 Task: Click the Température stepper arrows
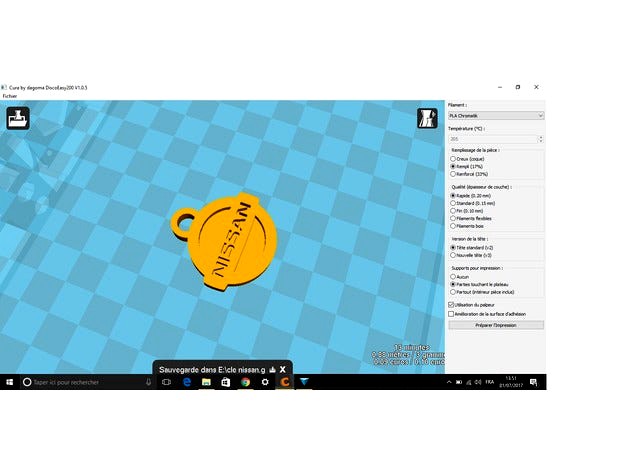point(541,140)
